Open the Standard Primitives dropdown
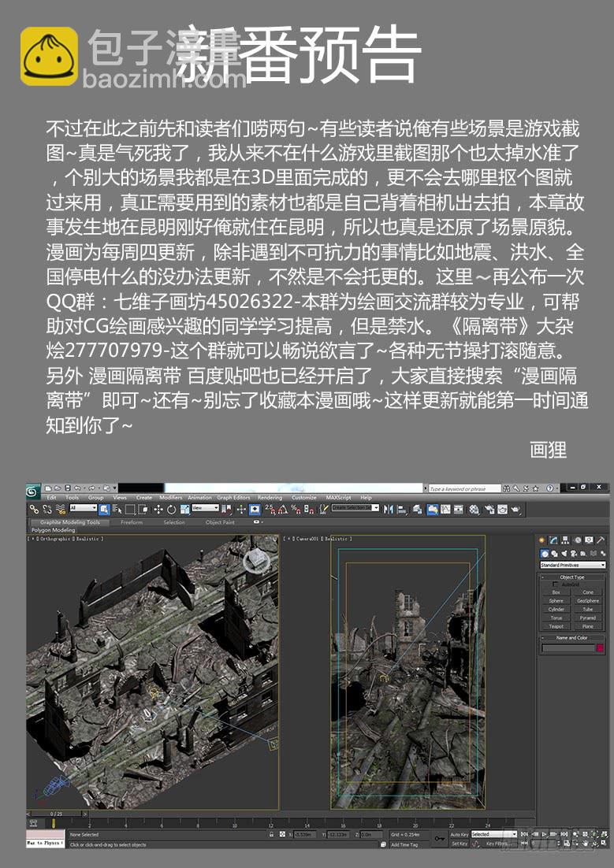The height and width of the screenshot is (868, 614). tap(572, 565)
